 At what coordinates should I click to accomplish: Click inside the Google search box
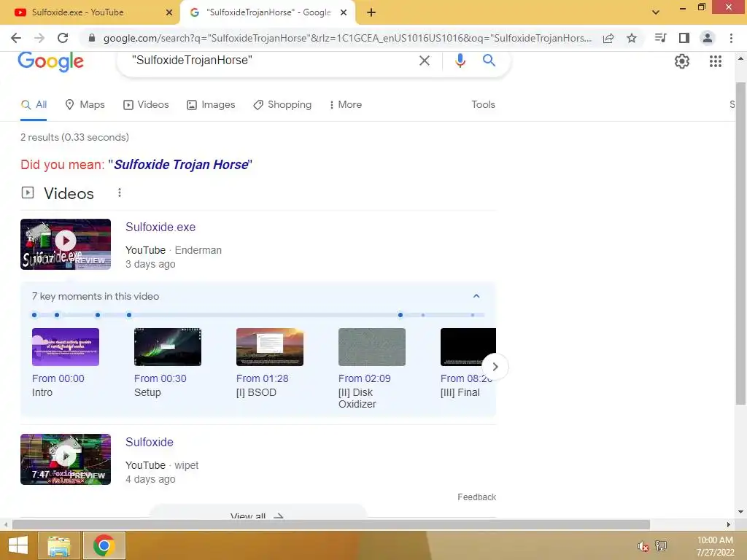click(271, 61)
